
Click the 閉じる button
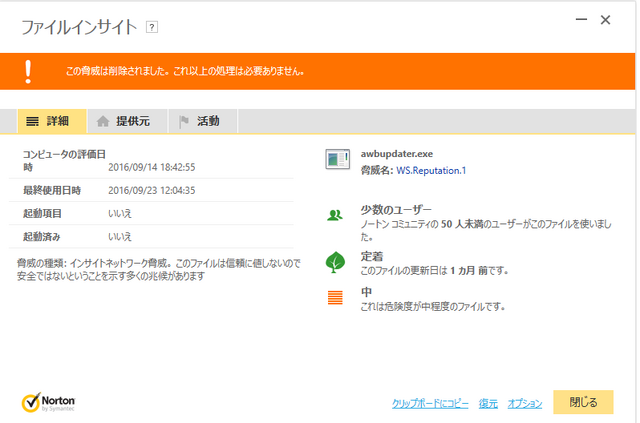coord(583,402)
